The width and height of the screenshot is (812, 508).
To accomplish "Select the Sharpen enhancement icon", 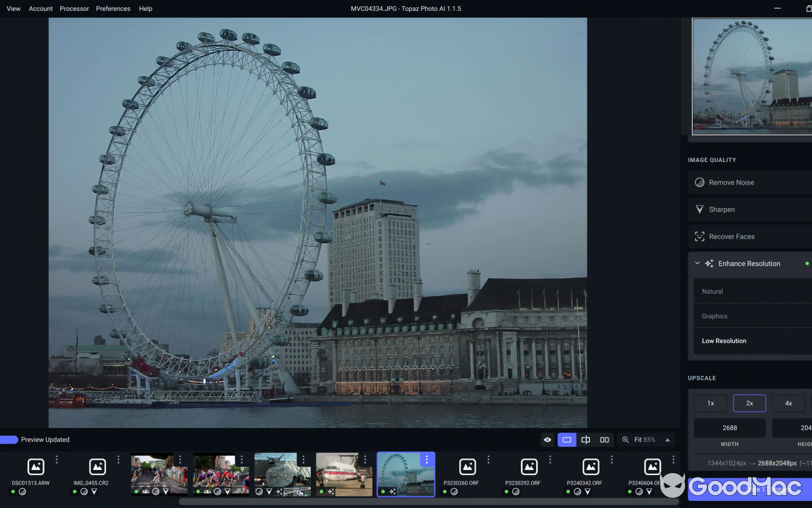I will [699, 209].
